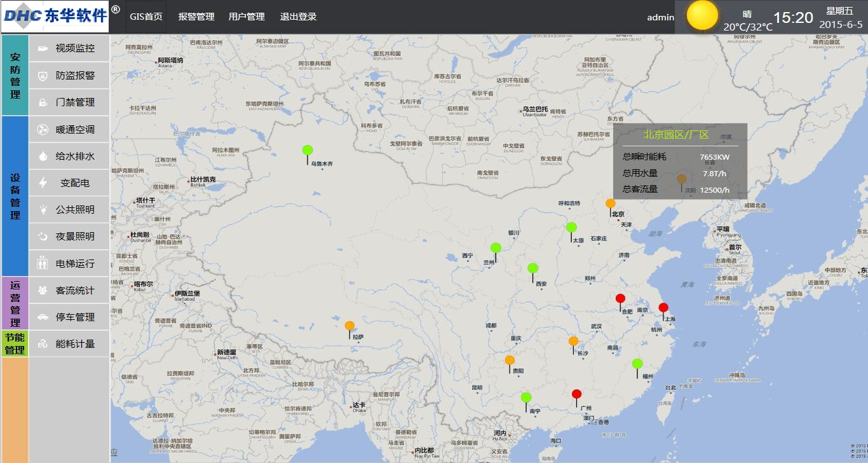Click the green map pin at 乌鲁木齐

[308, 151]
